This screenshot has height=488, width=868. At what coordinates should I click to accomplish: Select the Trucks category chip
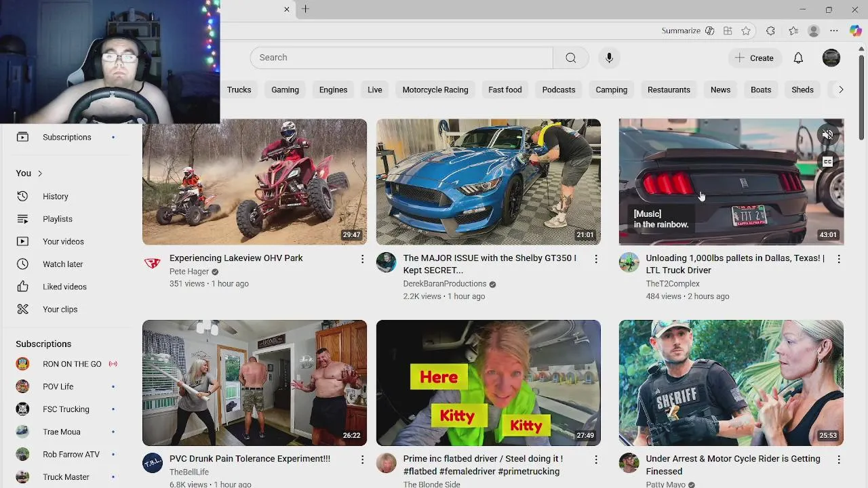pyautogui.click(x=239, y=89)
